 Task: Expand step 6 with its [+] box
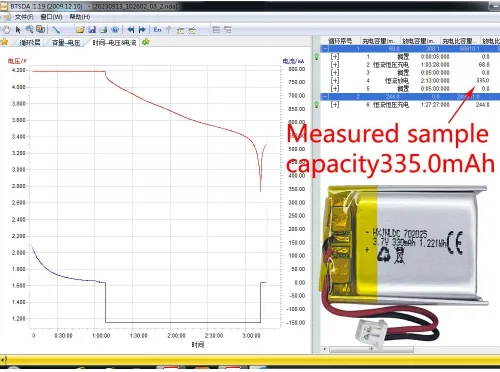[335, 105]
